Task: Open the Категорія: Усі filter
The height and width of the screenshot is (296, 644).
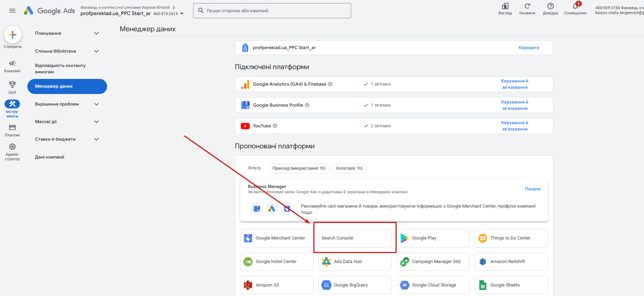Action: click(349, 168)
